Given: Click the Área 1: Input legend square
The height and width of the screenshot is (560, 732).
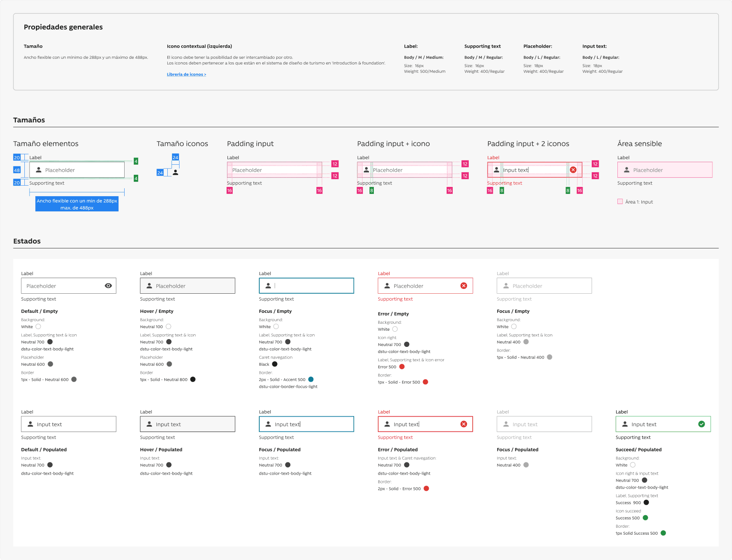Looking at the screenshot, I should point(620,201).
